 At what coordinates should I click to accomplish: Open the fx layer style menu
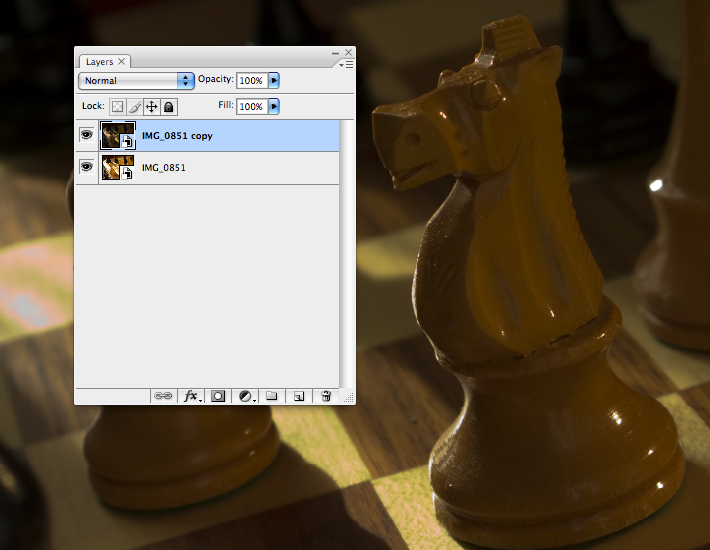click(x=192, y=396)
